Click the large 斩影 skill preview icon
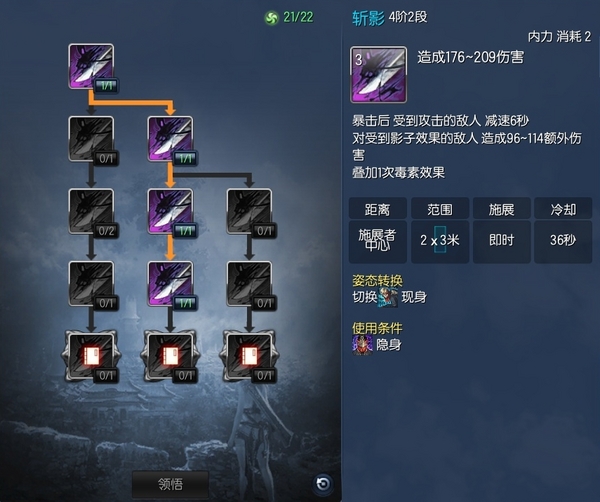This screenshot has width=600, height=502. tap(378, 75)
